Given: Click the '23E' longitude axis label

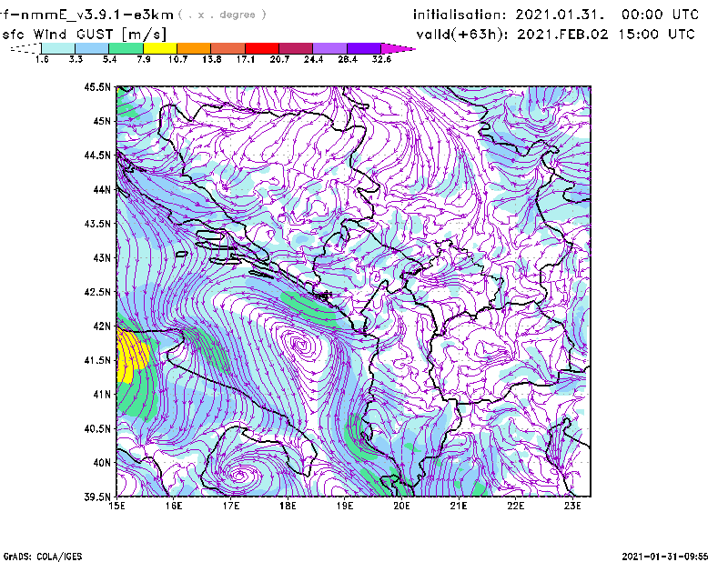Looking at the screenshot, I should [572, 506].
